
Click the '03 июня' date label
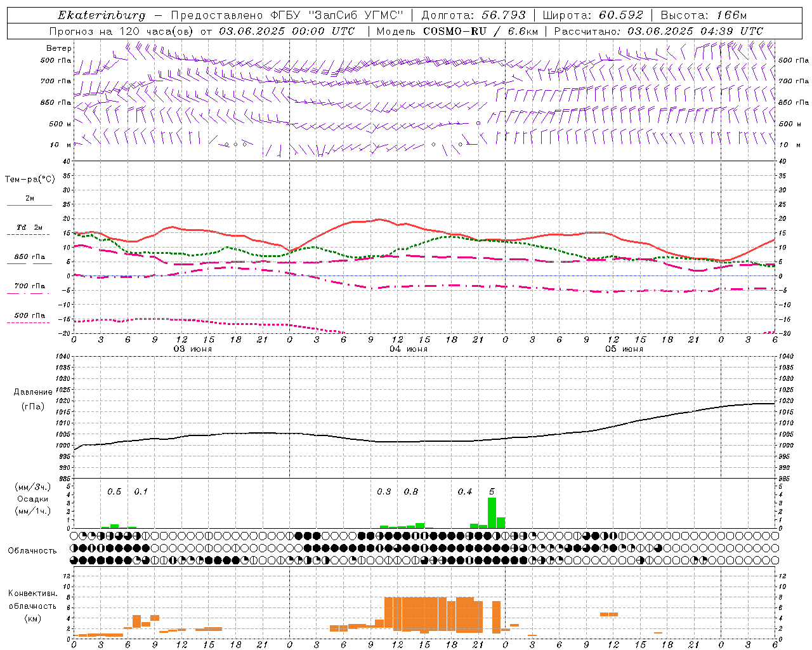pos(193,349)
